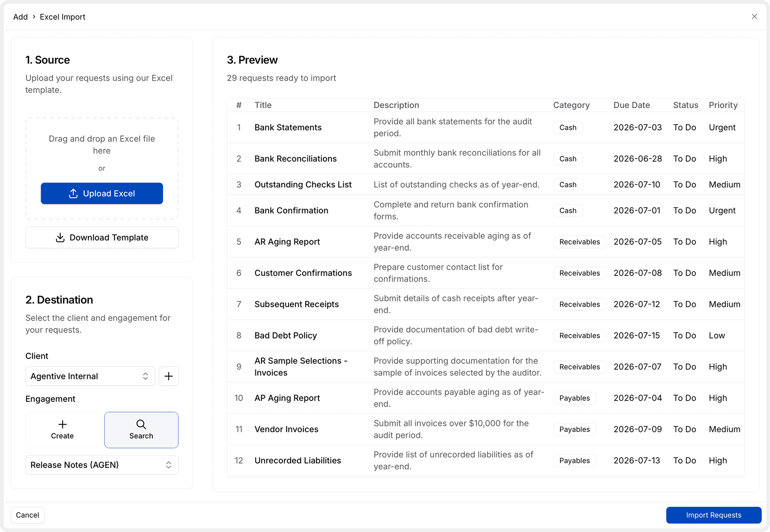Click the Payables tag on Vendor Invoices
The image size is (770, 532).
pos(575,429)
